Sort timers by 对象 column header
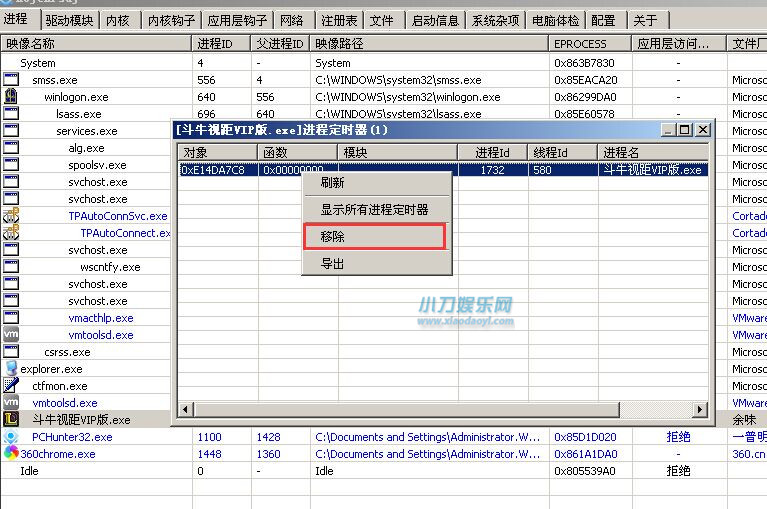The width and height of the screenshot is (767, 509). click(x=217, y=153)
